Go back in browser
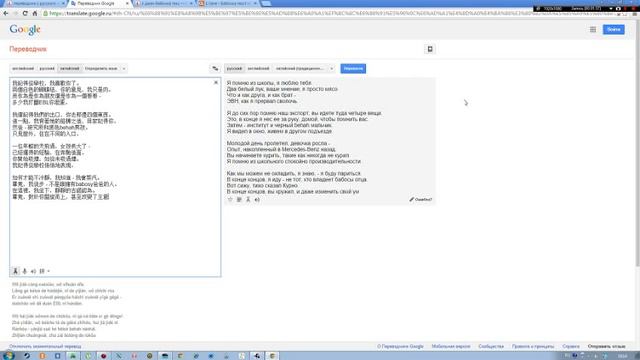 tap(6, 13)
